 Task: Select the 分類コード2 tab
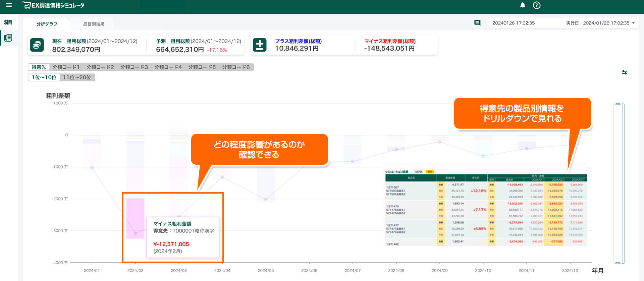pos(100,67)
